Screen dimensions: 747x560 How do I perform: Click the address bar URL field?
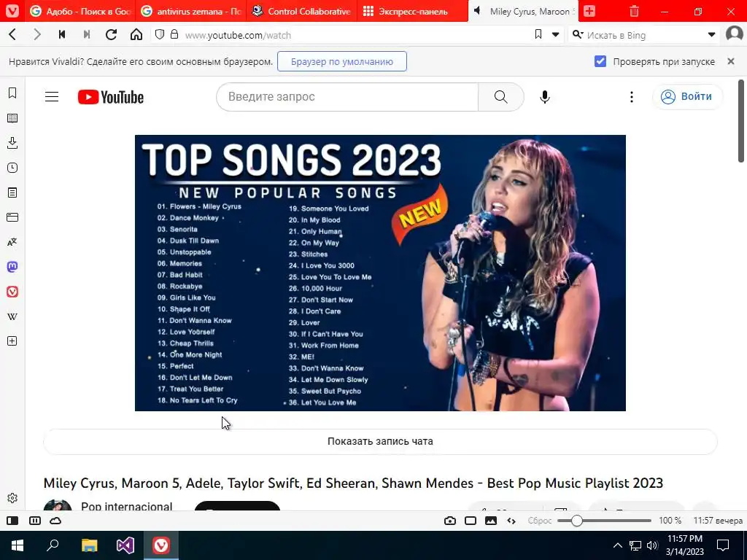(357, 35)
